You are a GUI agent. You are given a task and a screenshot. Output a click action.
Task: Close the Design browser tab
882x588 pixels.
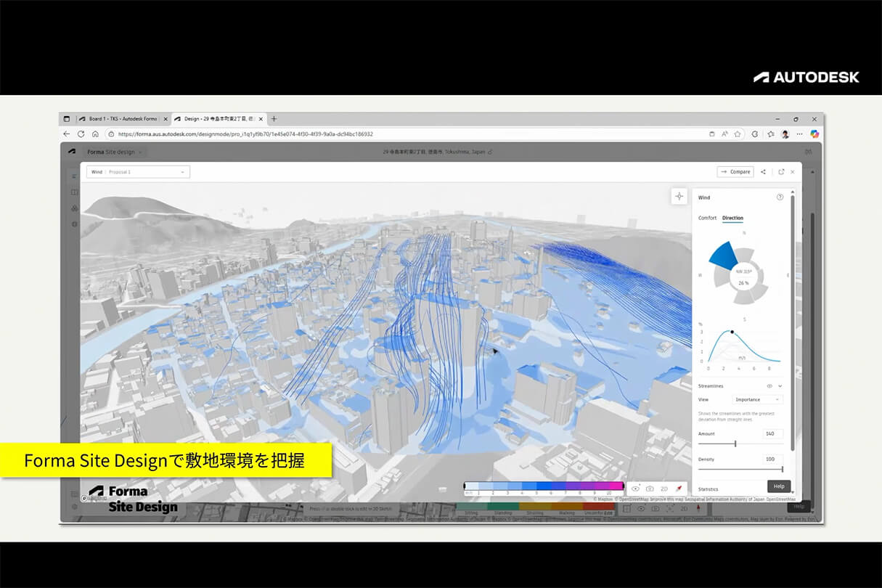click(261, 118)
